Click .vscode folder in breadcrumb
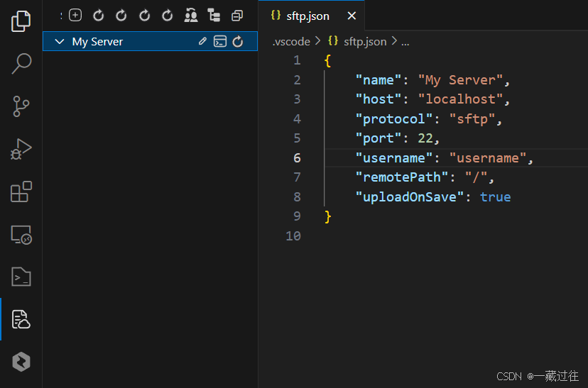The height and width of the screenshot is (388, 588). click(x=291, y=41)
